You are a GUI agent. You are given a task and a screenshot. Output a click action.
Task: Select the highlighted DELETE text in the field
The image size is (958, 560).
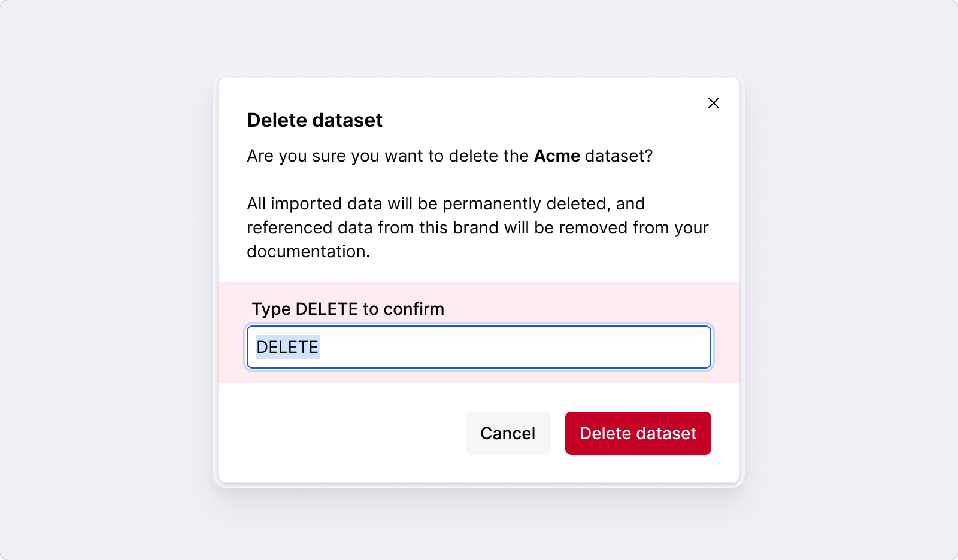point(287,347)
